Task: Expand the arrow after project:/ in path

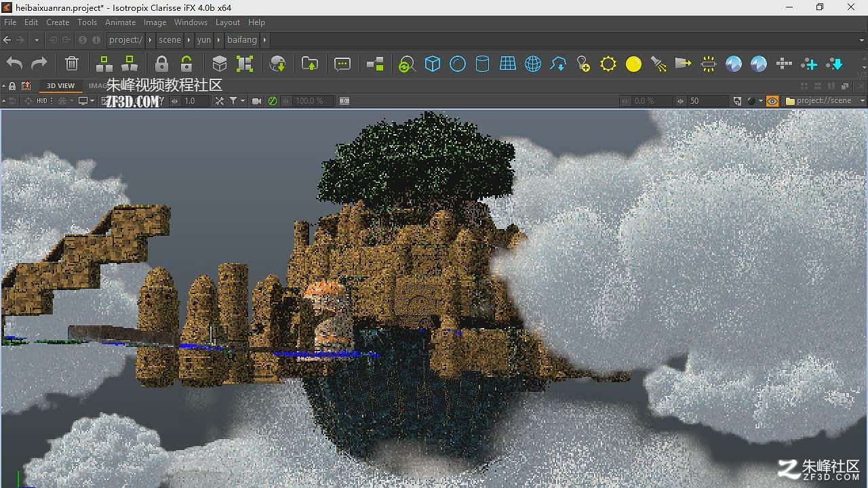Action: [x=150, y=40]
